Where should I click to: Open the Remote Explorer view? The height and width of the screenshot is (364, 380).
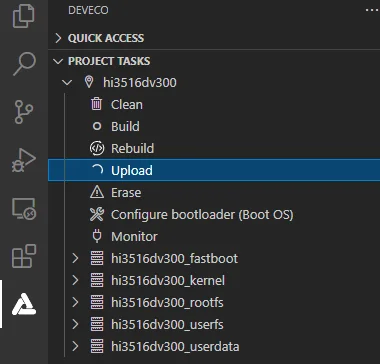tap(24, 209)
